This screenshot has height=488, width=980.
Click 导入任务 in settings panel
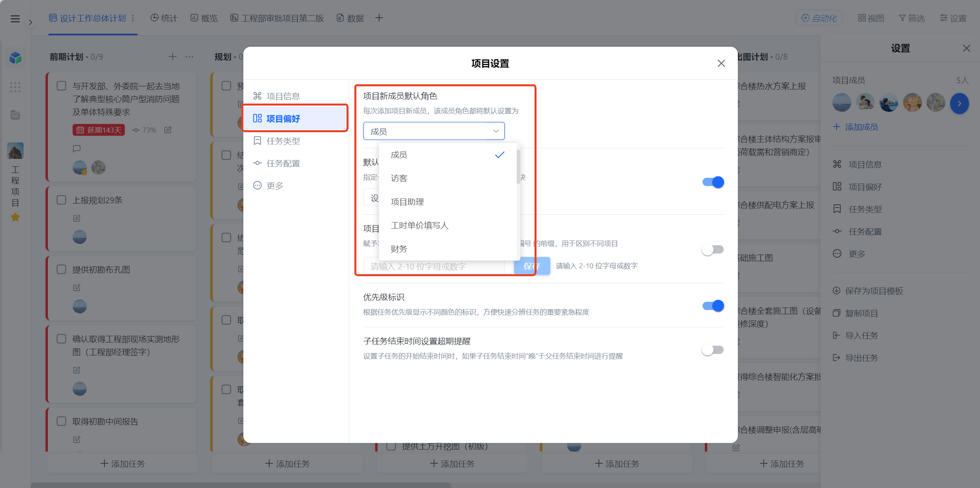pos(856,335)
